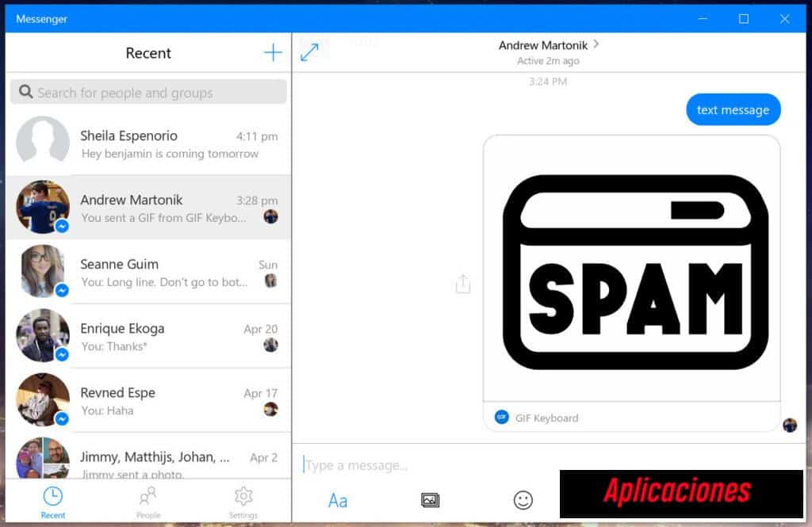Viewport: 812px width, 527px height.
Task: Click seen indicator in Andrew Martonik row
Action: coord(270,216)
